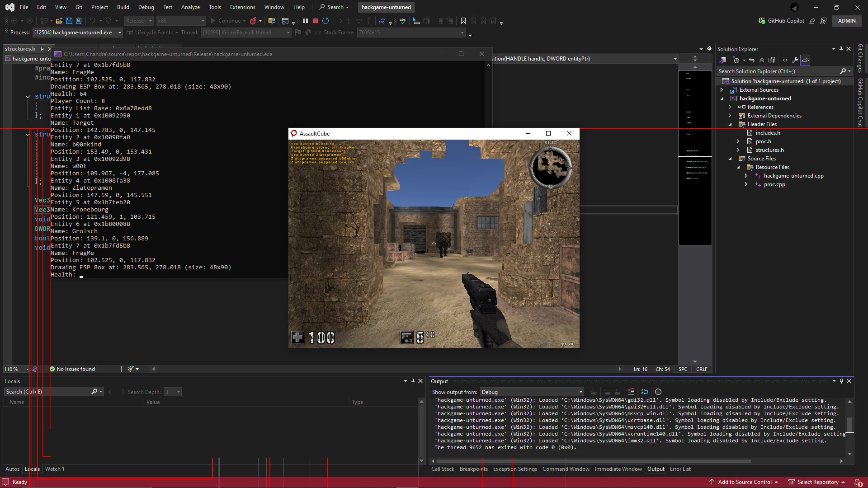
Task: Open GitHub Copilot menu
Action: pos(781,21)
